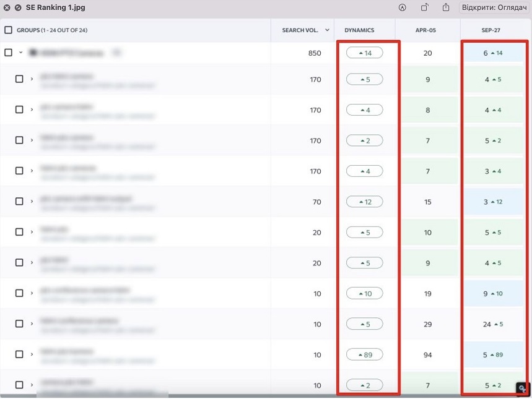Click the ▲14 dynamics badge on the first row
The height and width of the screenshot is (399, 532).
(365, 53)
